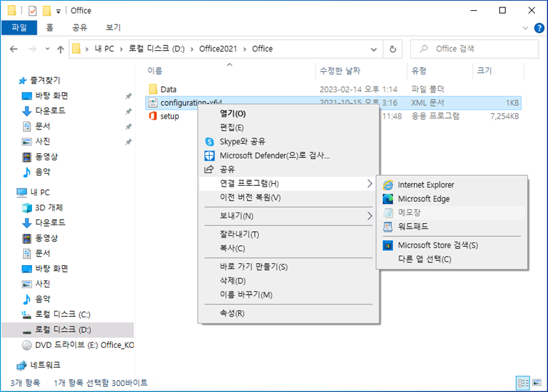Expand the ribbon with the chevron
The image size is (548, 392).
click(x=526, y=28)
